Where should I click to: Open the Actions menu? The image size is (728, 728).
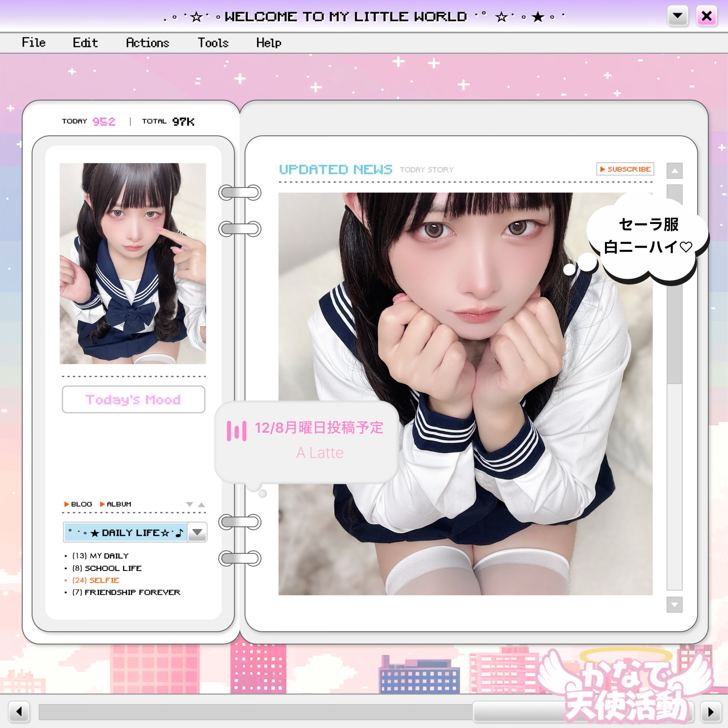(x=147, y=43)
